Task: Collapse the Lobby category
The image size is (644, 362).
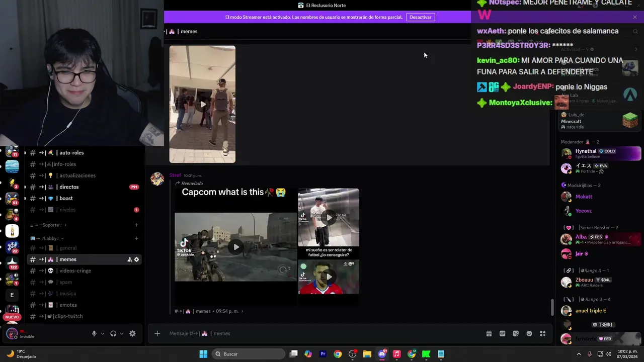Action: tap(47, 238)
